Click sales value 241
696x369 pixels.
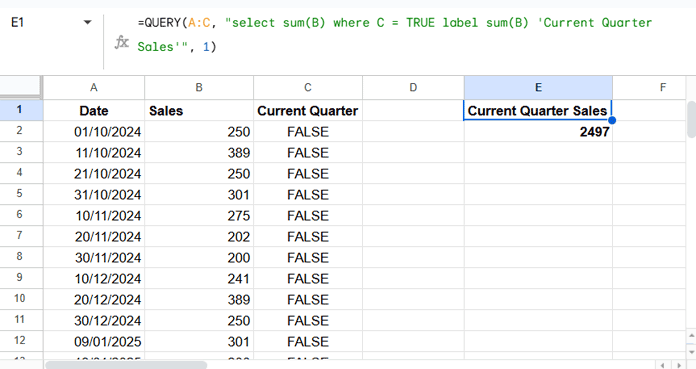(x=199, y=278)
